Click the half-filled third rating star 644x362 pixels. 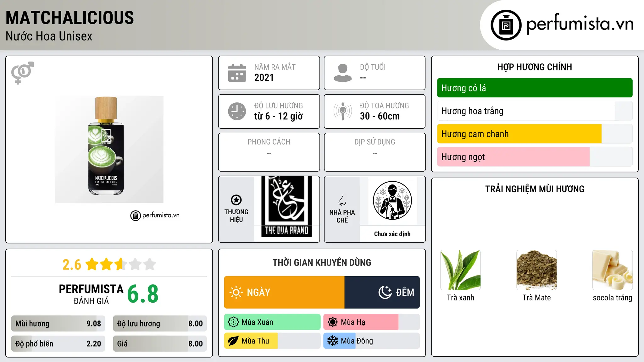pyautogui.click(x=121, y=264)
